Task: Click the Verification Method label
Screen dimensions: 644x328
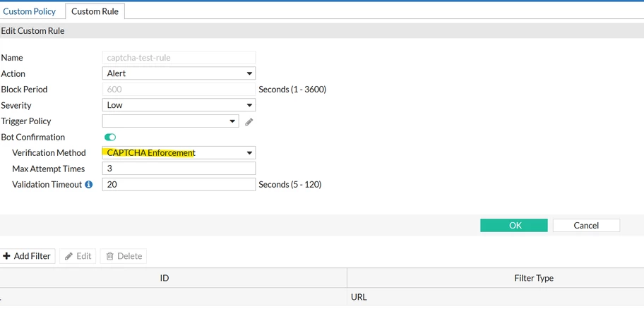Action: click(x=49, y=152)
